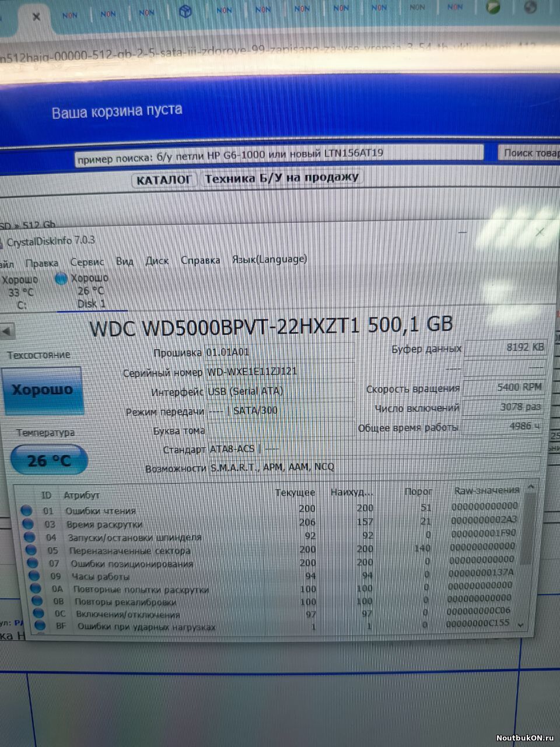
Task: Click status dot for 04 Запуски/остановки шпинделя
Action: point(28,537)
